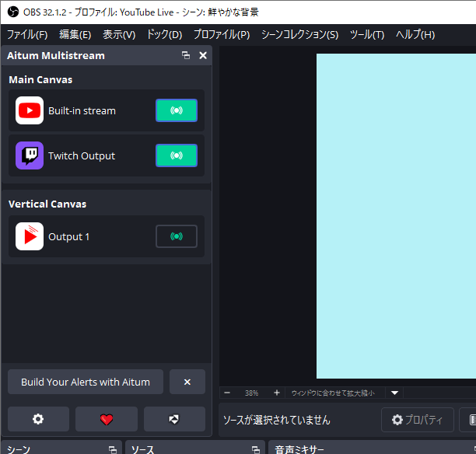Float the Aitum Multistream dock
Viewport: 476px width, 454px height.
tap(186, 55)
